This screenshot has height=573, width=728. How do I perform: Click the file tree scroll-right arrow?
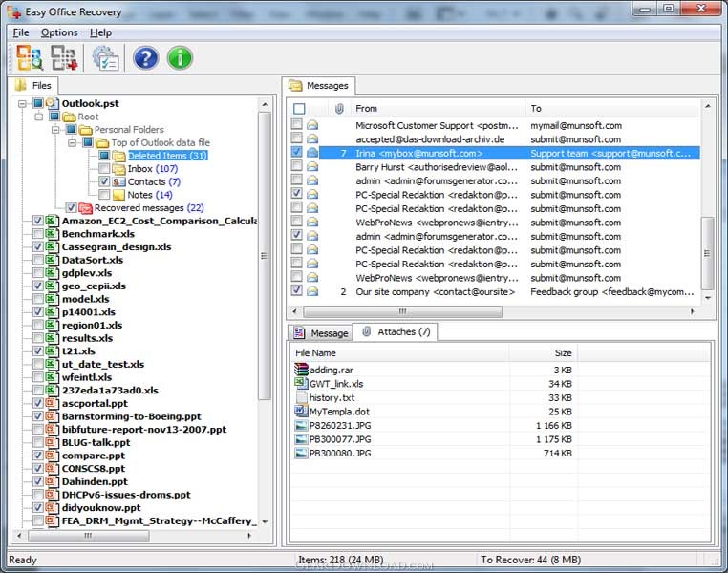pyautogui.click(x=249, y=536)
